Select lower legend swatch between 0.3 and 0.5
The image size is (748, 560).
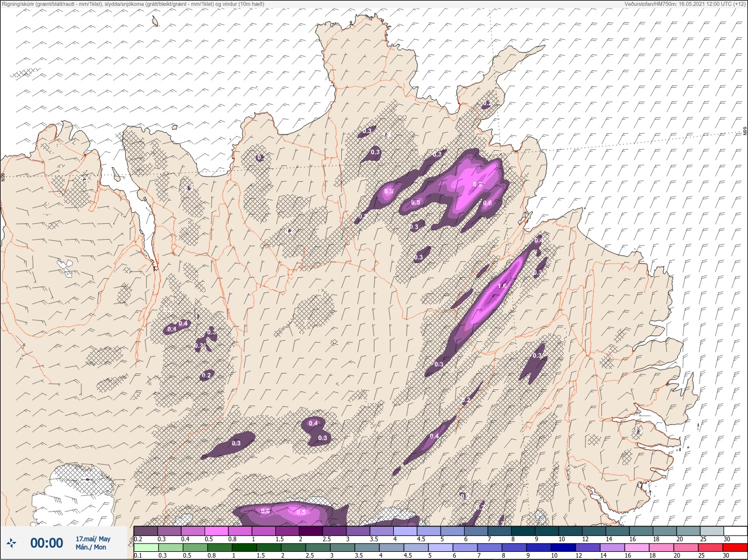point(169,548)
